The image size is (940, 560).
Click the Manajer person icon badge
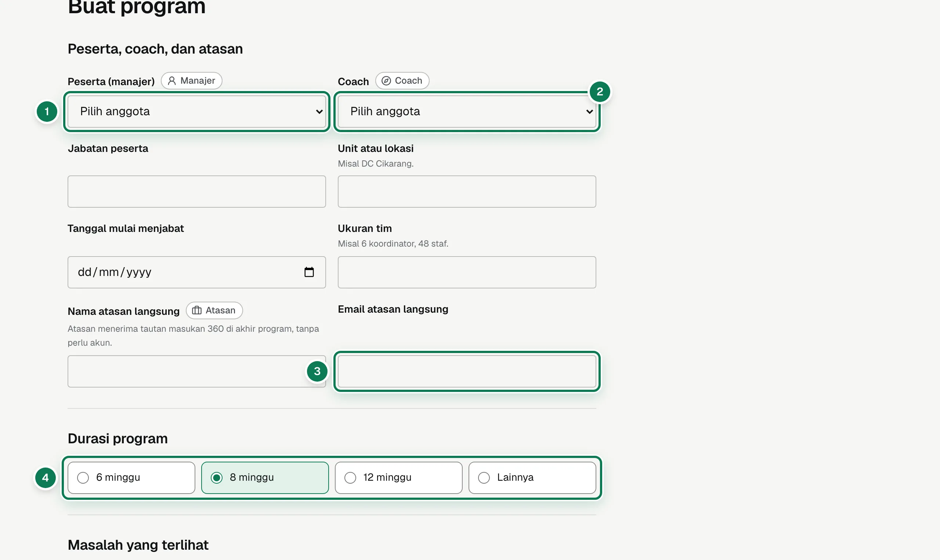191,81
